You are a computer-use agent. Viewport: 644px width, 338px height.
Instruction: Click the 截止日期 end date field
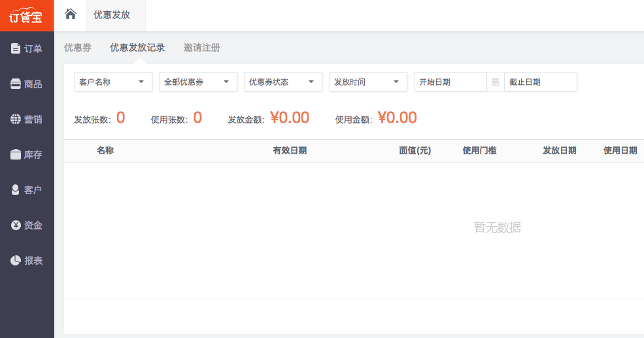pyautogui.click(x=541, y=82)
